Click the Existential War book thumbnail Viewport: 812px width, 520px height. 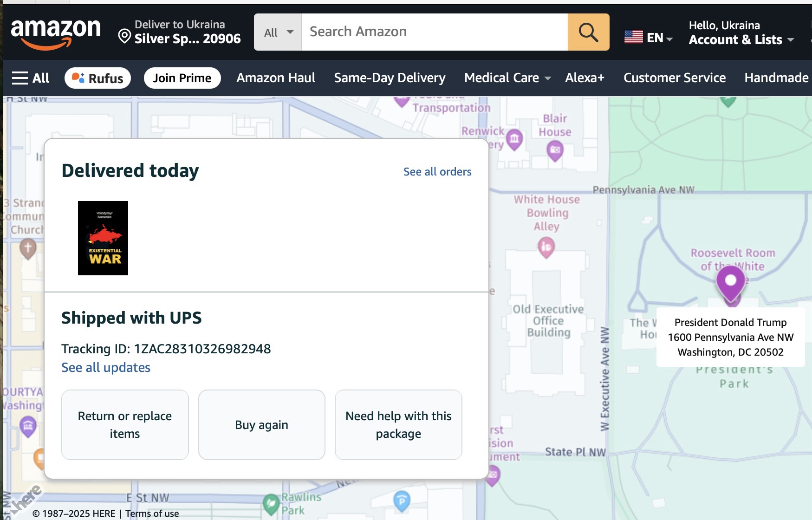point(103,238)
